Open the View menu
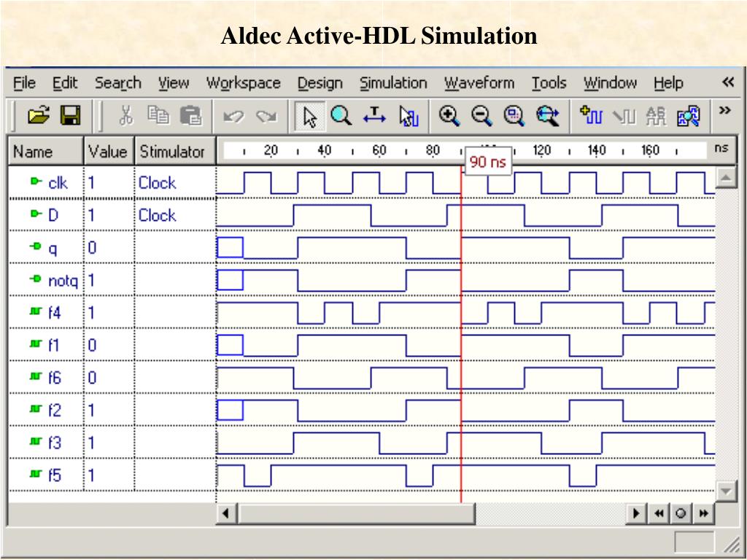Viewport: 747px width, 560px height. coord(174,83)
